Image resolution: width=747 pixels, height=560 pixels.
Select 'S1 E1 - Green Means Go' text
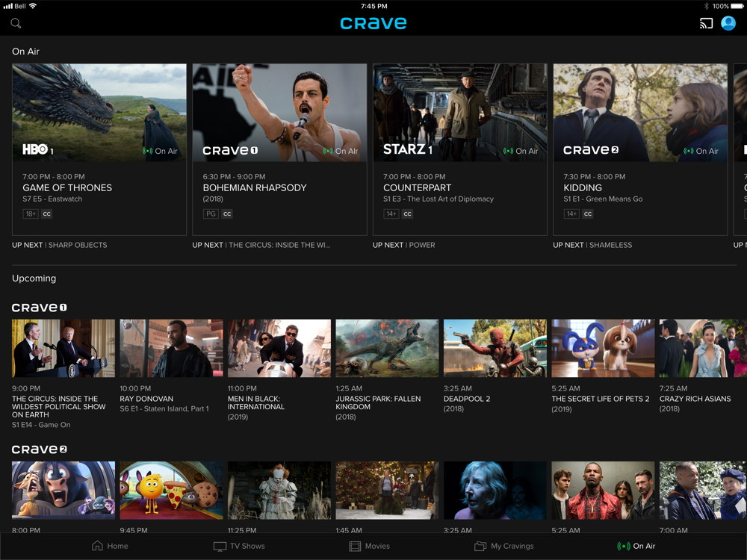tap(603, 199)
